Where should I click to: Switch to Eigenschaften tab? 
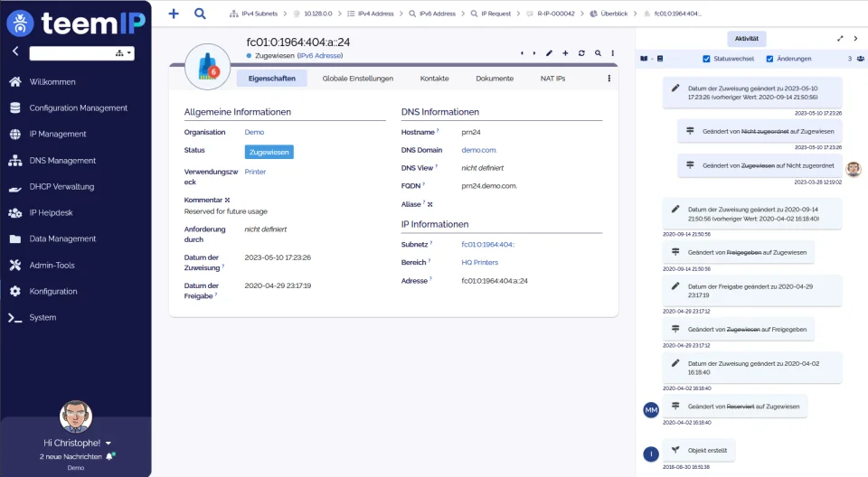[x=272, y=79]
